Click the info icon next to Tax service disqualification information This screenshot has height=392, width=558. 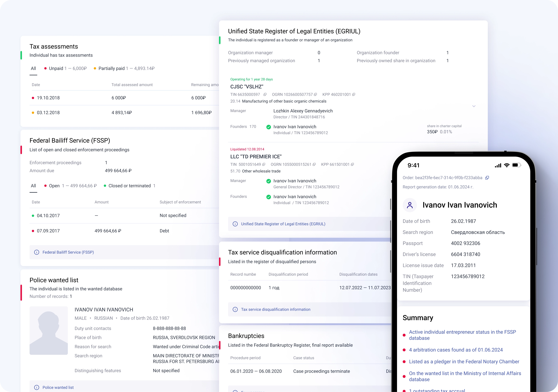pyautogui.click(x=235, y=309)
